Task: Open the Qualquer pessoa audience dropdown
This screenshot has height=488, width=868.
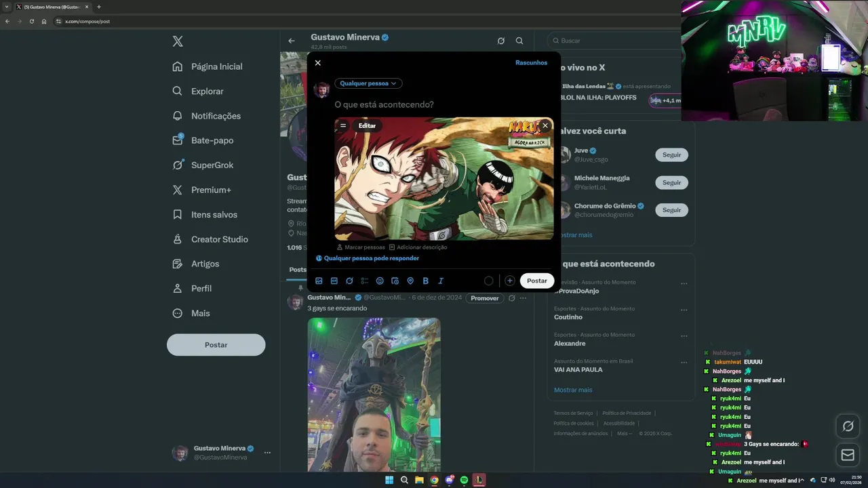Action: 368,83
